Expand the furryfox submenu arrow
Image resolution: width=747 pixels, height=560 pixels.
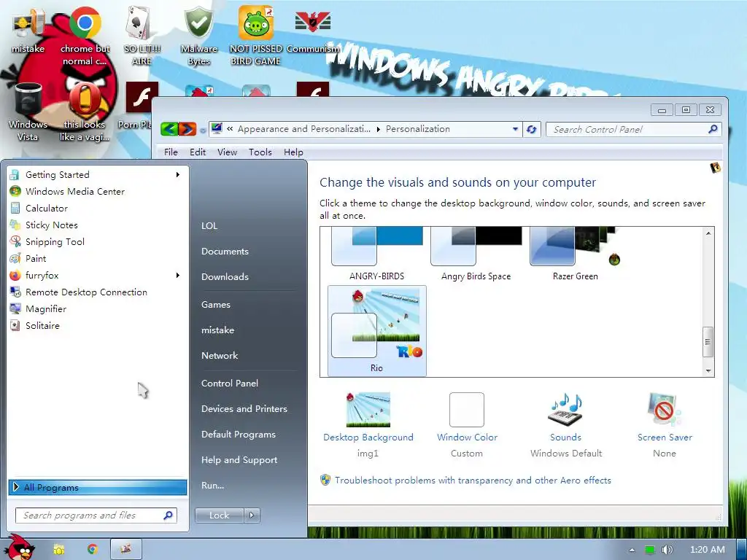pos(178,275)
